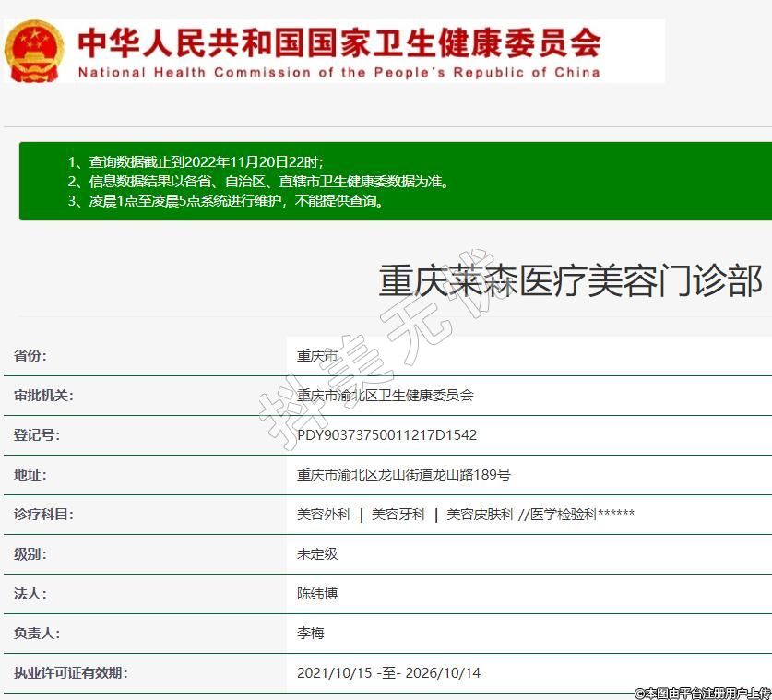
Task: Click the English National Health Commission subtitle
Action: click(338, 73)
